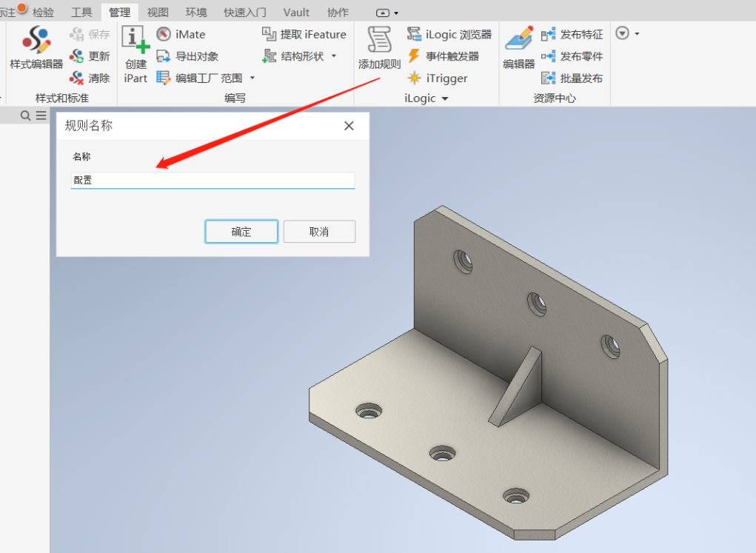756x553 pixels.
Task: Go to the 快速入门 tab
Action: 245,12
